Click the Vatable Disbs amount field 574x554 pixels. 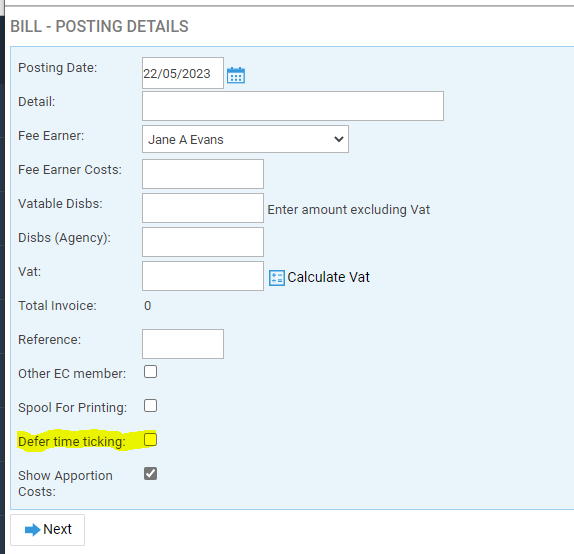203,208
